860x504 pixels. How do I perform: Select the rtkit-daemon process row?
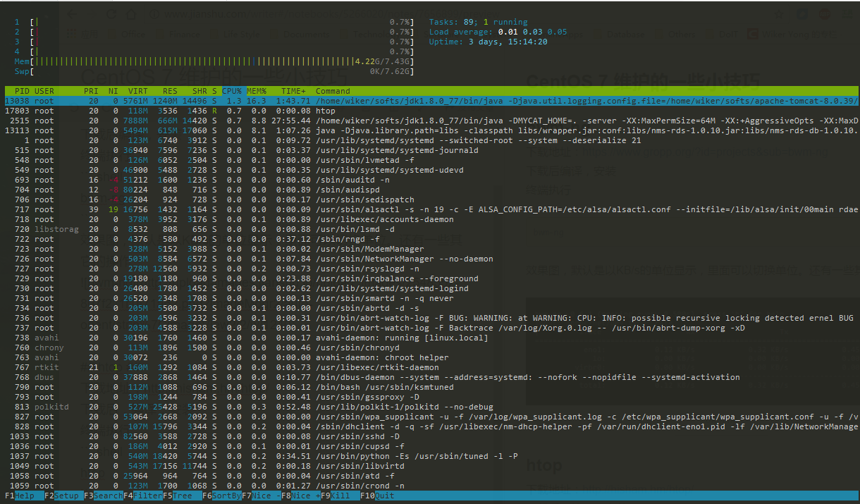430,367
